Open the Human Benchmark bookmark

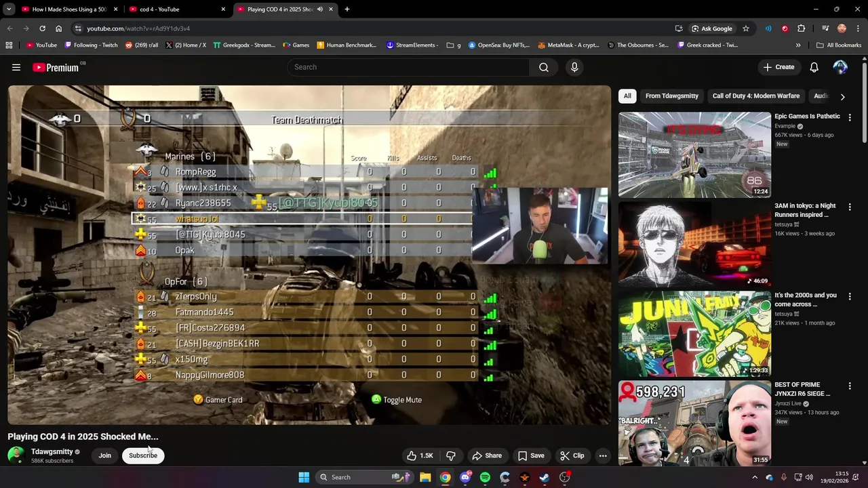coord(346,45)
